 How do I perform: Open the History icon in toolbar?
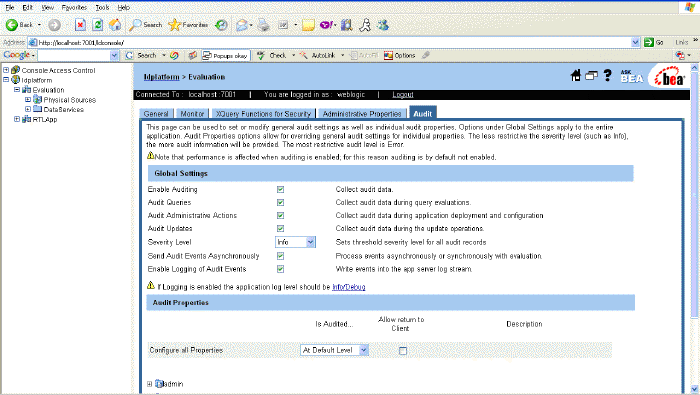[x=221, y=25]
